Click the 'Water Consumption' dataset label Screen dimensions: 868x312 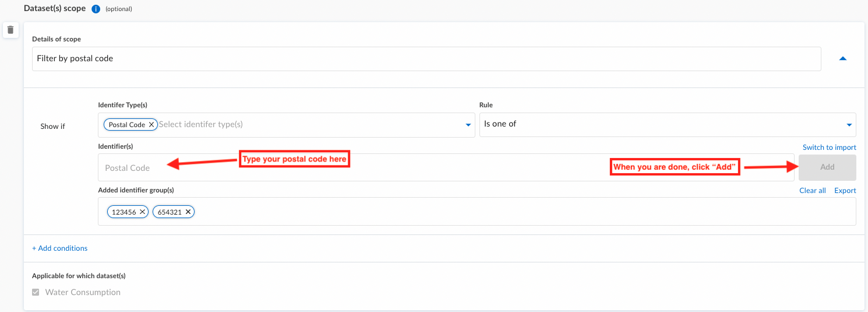[x=83, y=292]
